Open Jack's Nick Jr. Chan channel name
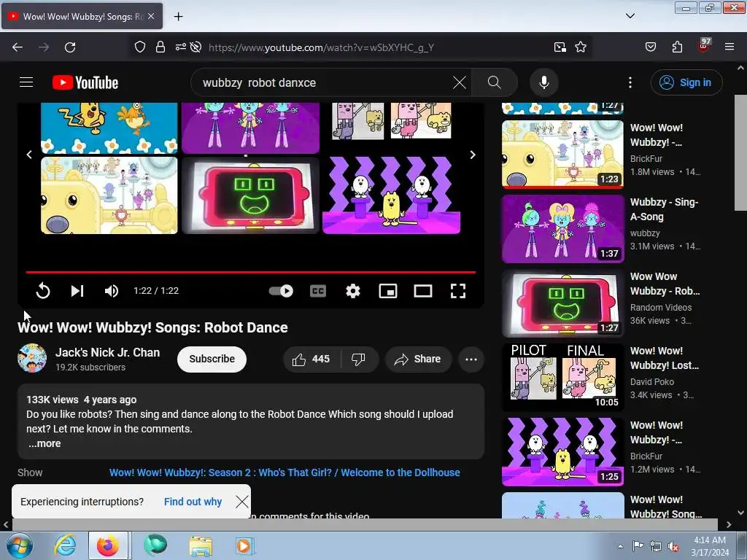 [108, 352]
